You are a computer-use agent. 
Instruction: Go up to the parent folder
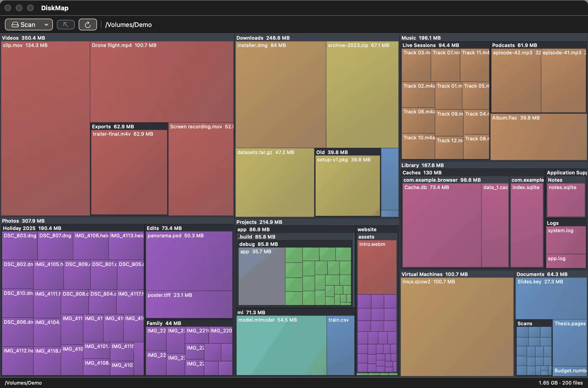click(x=66, y=24)
